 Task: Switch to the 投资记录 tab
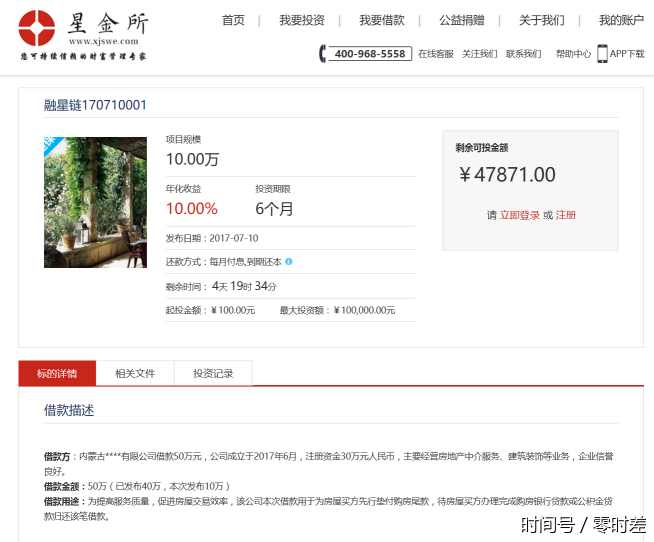coord(213,374)
